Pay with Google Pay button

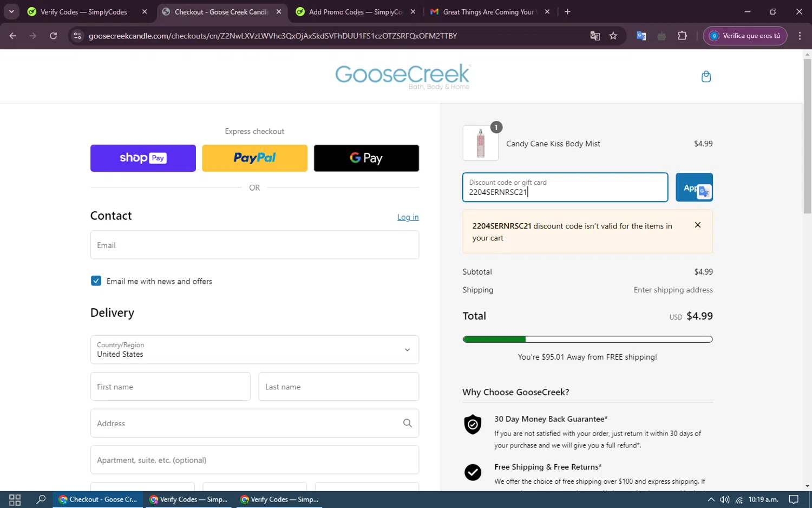click(366, 158)
